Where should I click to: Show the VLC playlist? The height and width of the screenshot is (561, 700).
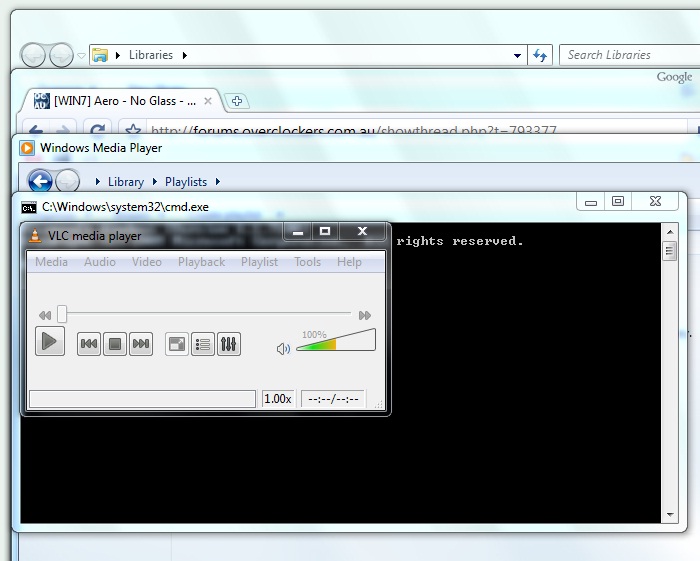pos(203,344)
